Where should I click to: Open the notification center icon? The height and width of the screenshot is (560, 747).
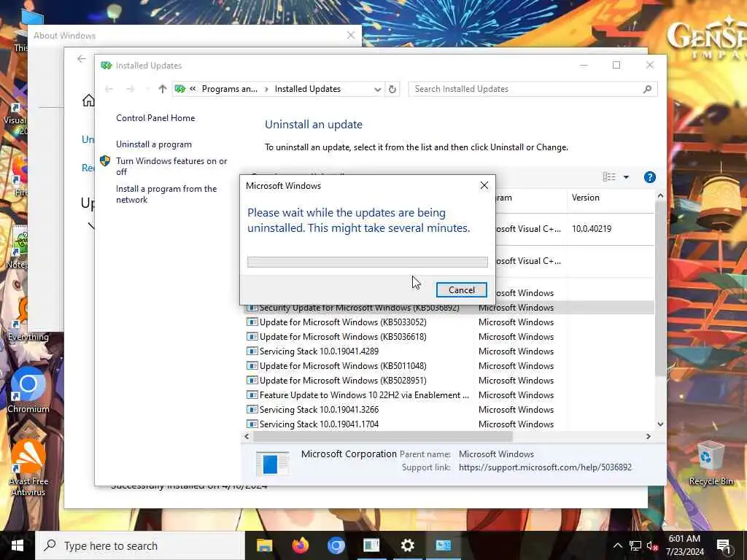[723, 545]
